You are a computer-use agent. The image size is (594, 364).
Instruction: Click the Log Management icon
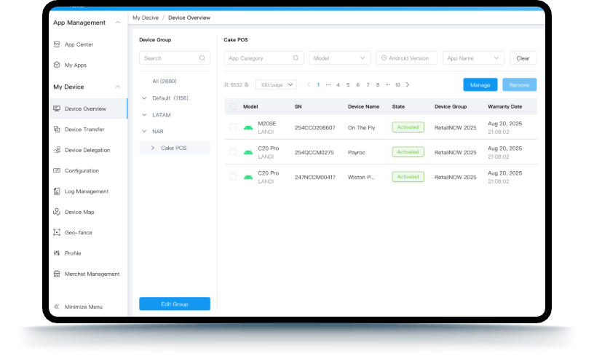click(x=57, y=191)
